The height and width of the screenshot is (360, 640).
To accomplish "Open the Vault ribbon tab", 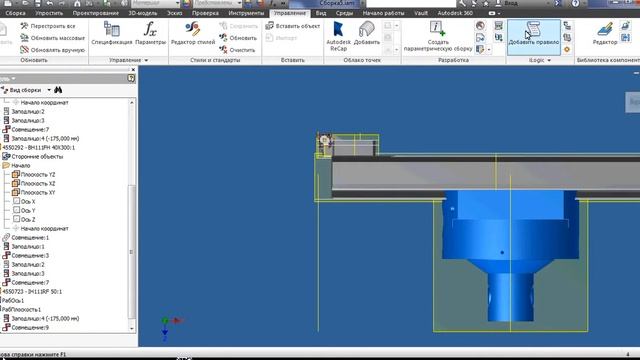I will (421, 13).
